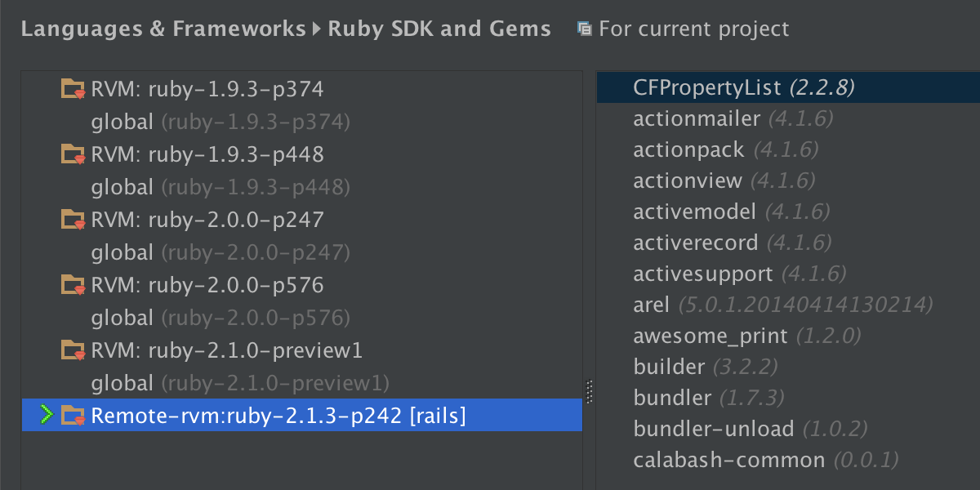Select Remote-rvm:ruby-2.1.3-p242 [rails] SDK
980x490 pixels.
click(x=278, y=416)
